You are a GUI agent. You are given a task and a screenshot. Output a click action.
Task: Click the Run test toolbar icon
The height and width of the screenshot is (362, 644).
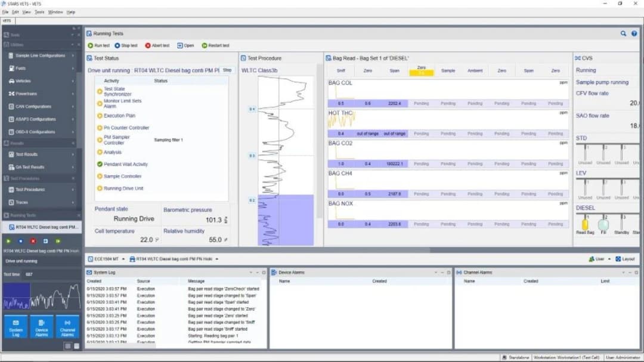click(x=91, y=45)
